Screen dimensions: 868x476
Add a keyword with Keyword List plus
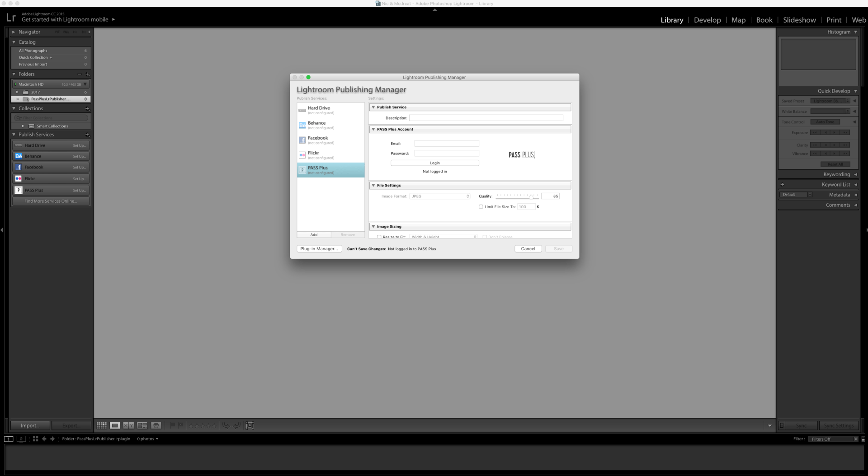coord(782,184)
